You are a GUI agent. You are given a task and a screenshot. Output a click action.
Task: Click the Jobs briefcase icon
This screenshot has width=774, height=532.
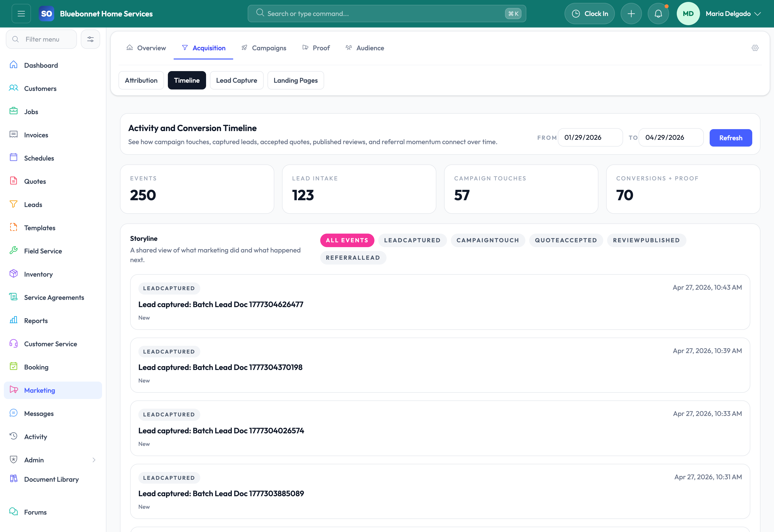(14, 111)
